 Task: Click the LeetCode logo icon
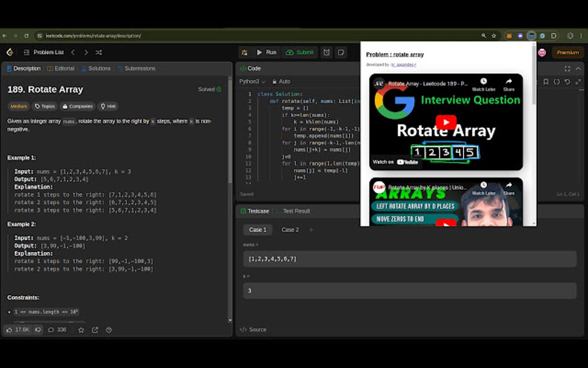[x=10, y=52]
